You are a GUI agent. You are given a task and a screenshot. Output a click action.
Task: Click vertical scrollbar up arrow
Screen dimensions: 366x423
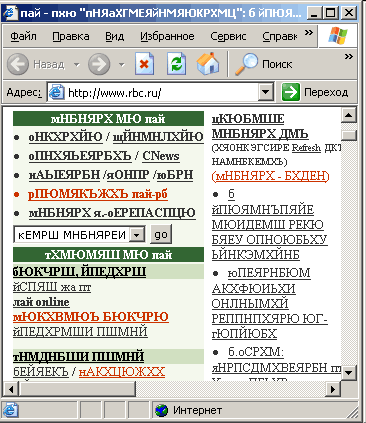(x=349, y=115)
